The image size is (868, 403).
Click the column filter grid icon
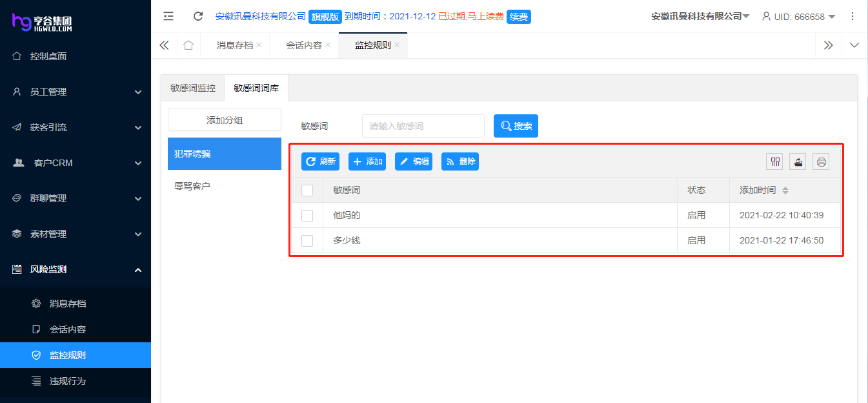pyautogui.click(x=775, y=161)
